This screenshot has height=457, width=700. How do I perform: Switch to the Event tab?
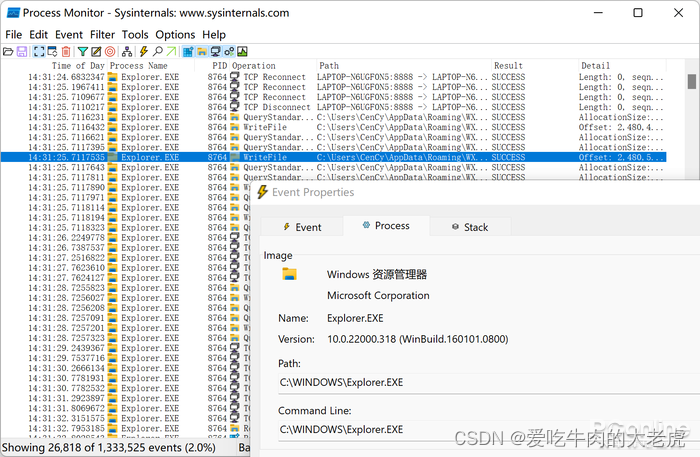click(302, 227)
